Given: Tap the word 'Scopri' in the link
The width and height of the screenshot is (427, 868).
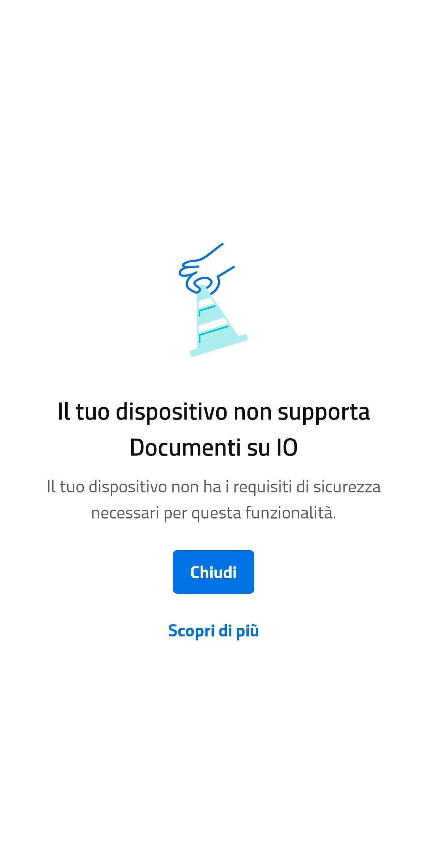Looking at the screenshot, I should pos(191,631).
